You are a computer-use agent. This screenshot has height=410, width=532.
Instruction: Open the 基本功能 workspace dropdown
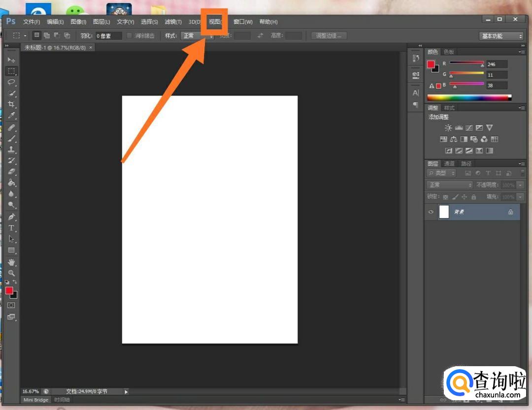pos(501,36)
